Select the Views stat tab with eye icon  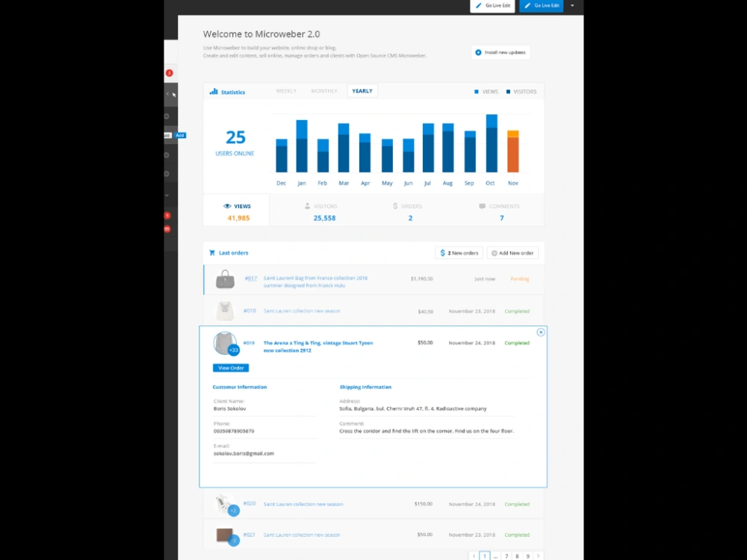click(x=237, y=211)
